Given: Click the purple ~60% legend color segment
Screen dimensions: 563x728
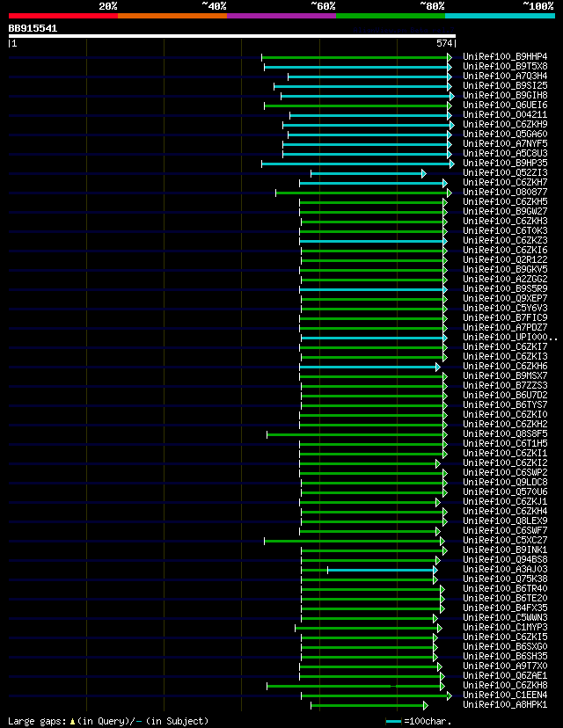Looking at the screenshot, I should tap(281, 16).
